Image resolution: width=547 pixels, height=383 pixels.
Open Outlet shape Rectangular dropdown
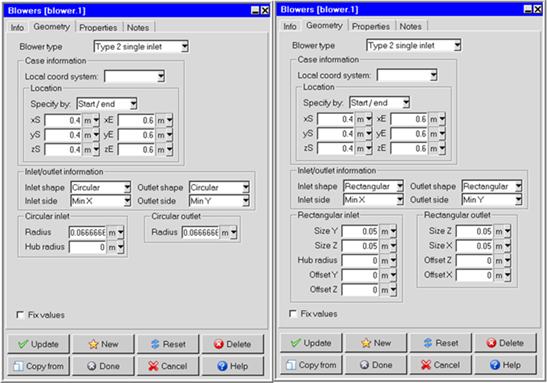click(x=492, y=186)
